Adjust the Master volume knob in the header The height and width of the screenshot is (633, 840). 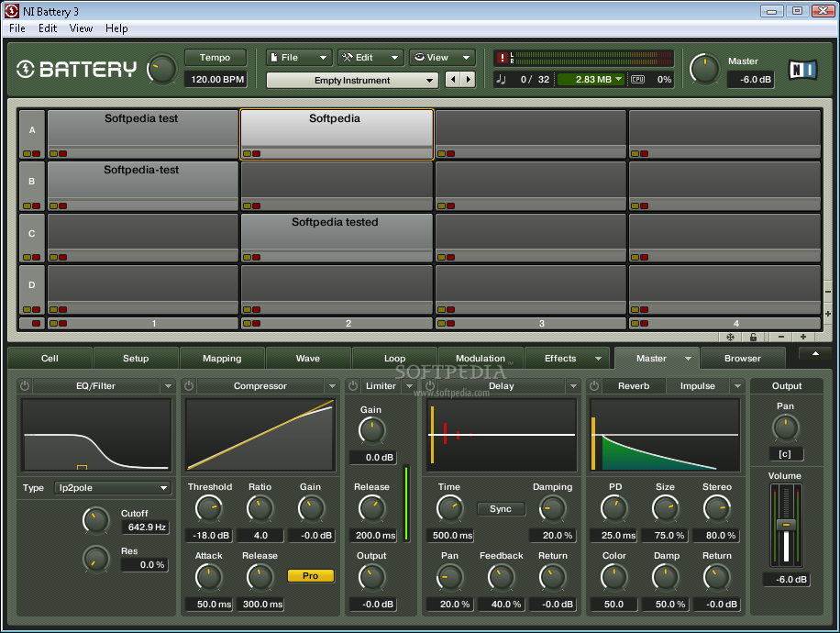704,69
